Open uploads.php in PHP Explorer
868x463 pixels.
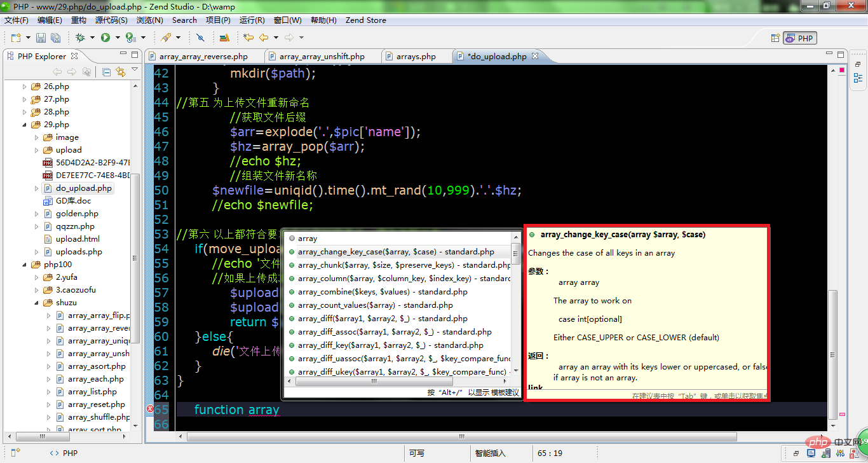click(79, 252)
